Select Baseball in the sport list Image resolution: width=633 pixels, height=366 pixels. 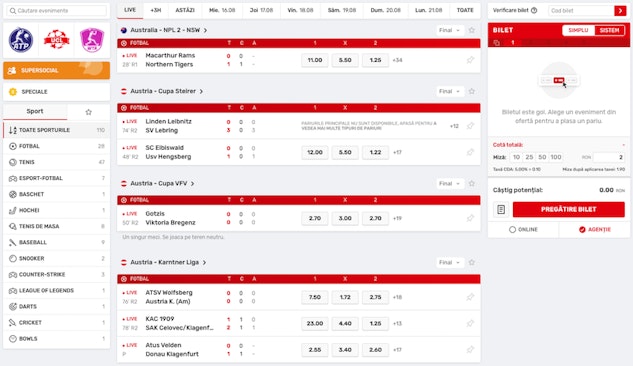point(57,242)
